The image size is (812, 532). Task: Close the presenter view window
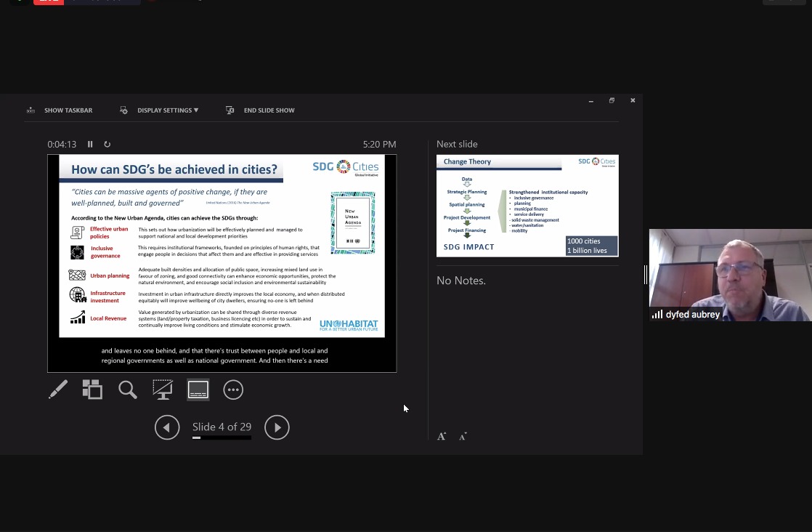[633, 100]
